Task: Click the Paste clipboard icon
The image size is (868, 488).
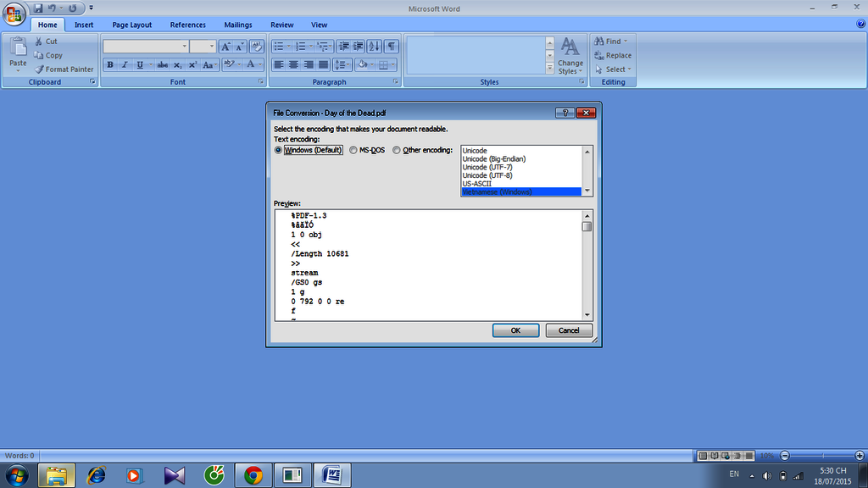Action: click(19, 48)
